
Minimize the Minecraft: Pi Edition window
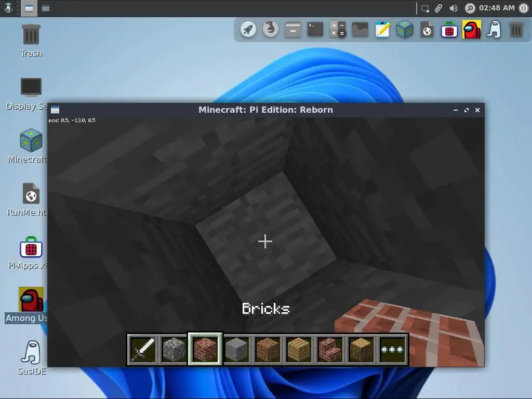coord(456,110)
